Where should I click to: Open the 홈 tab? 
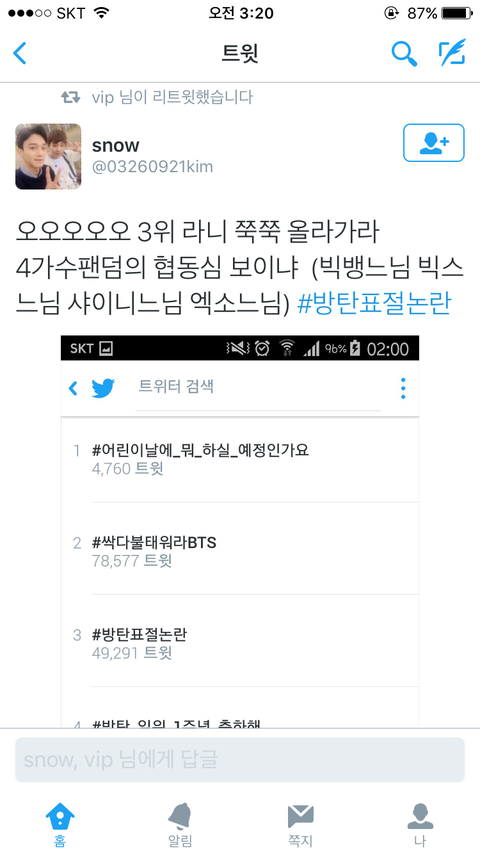[60, 826]
